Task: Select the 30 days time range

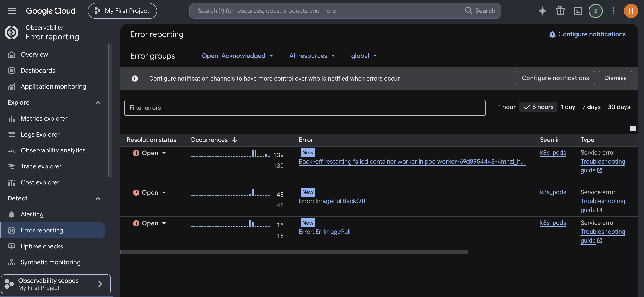Action: tap(619, 107)
